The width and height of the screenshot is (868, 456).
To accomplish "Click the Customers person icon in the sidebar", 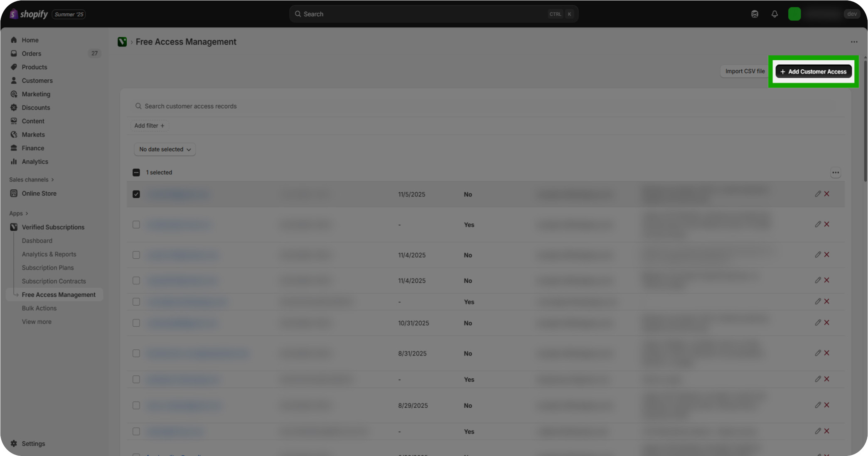I will [14, 81].
